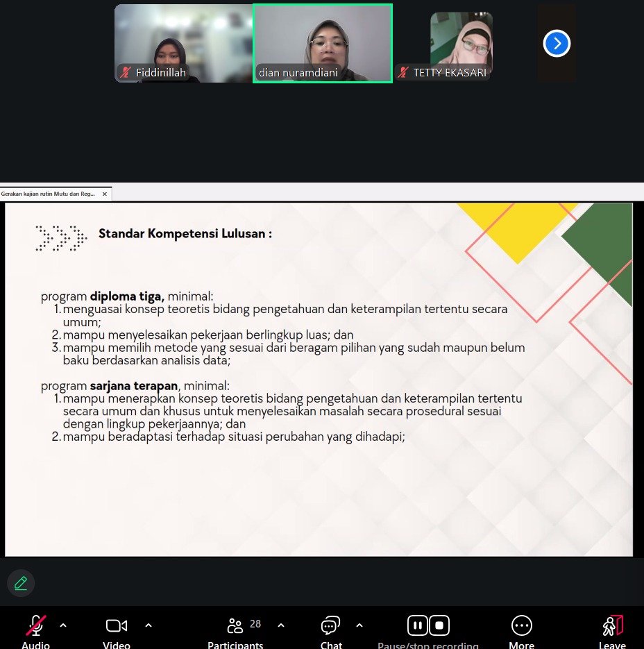Expand the audio options chevron
The height and width of the screenshot is (649, 644).
63,625
